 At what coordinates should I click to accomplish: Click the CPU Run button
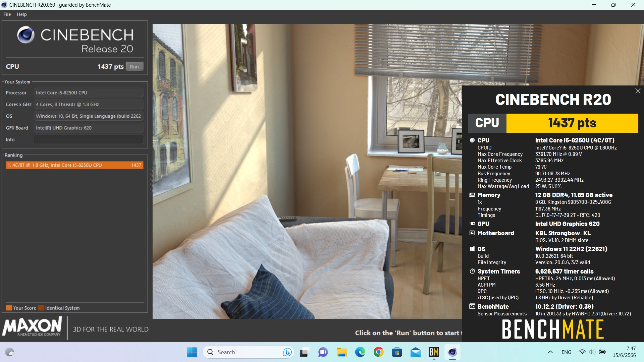pyautogui.click(x=135, y=66)
